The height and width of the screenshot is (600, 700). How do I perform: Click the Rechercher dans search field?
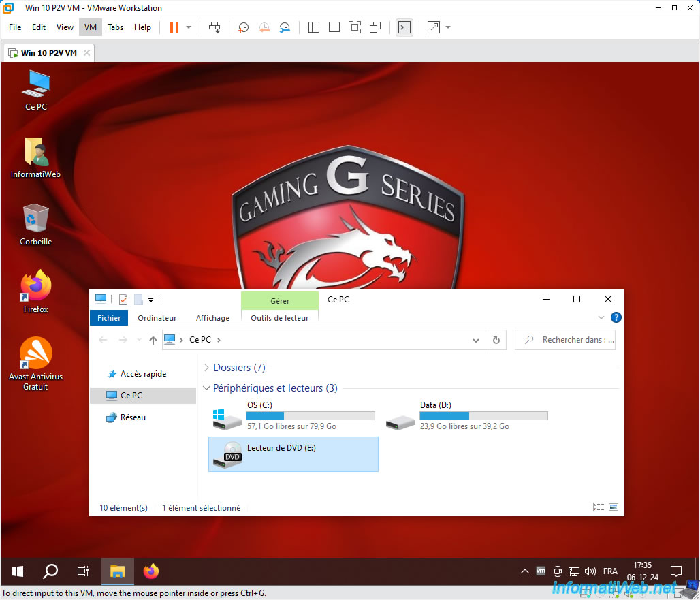(565, 340)
